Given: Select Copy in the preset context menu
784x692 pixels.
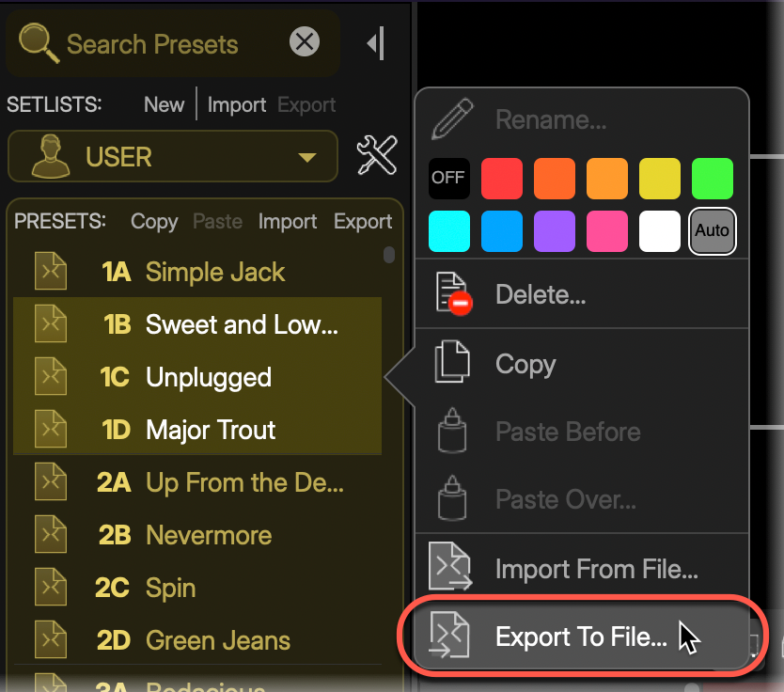Looking at the screenshot, I should click(x=525, y=365).
